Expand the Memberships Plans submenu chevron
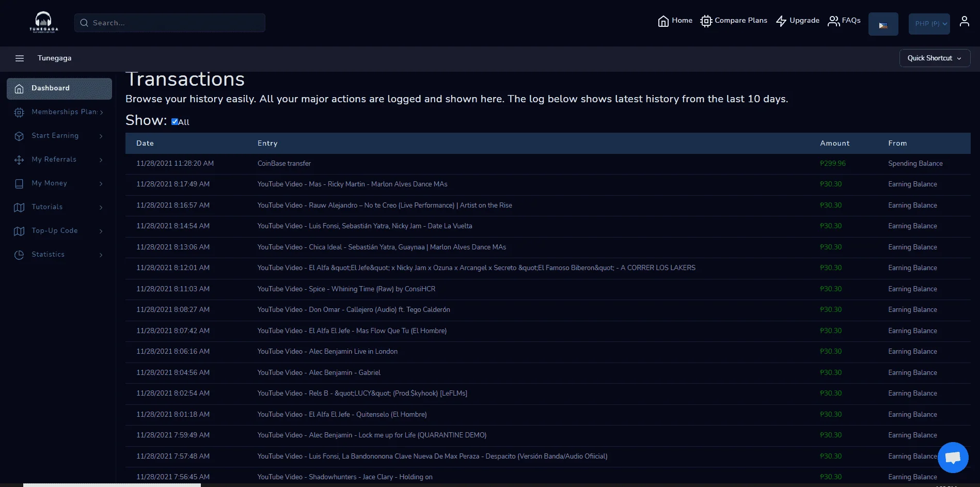This screenshot has width=980, height=487. click(101, 113)
